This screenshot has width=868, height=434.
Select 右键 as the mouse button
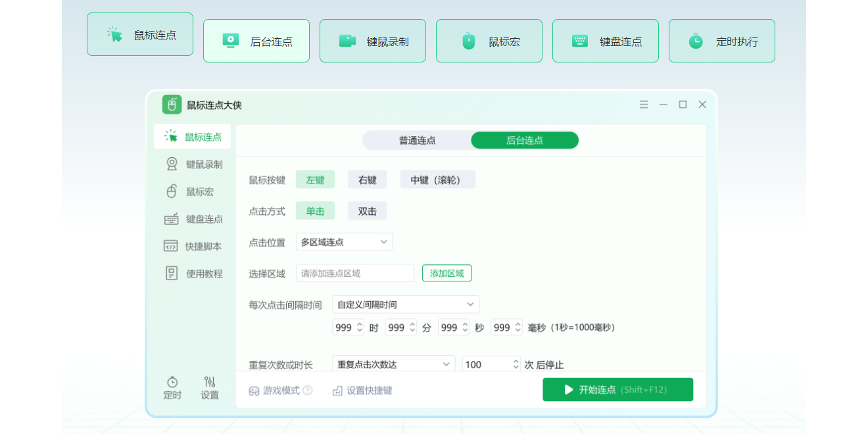point(367,179)
